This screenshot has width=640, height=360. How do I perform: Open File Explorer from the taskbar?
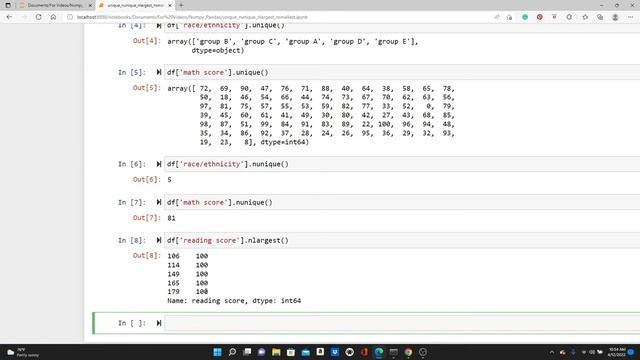coord(276,352)
